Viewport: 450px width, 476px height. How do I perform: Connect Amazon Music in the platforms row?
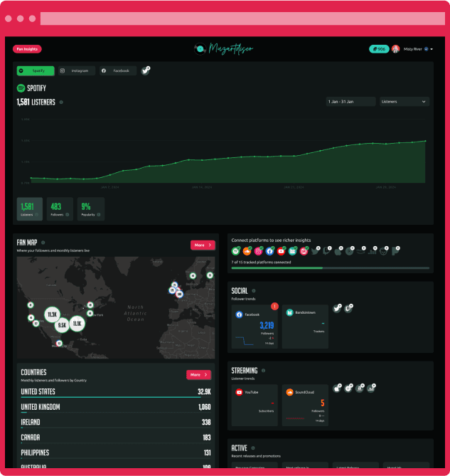click(x=361, y=250)
